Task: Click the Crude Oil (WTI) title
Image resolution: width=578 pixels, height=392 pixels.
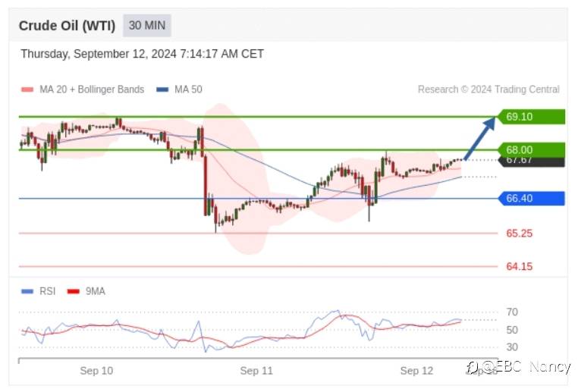Action: (x=67, y=26)
